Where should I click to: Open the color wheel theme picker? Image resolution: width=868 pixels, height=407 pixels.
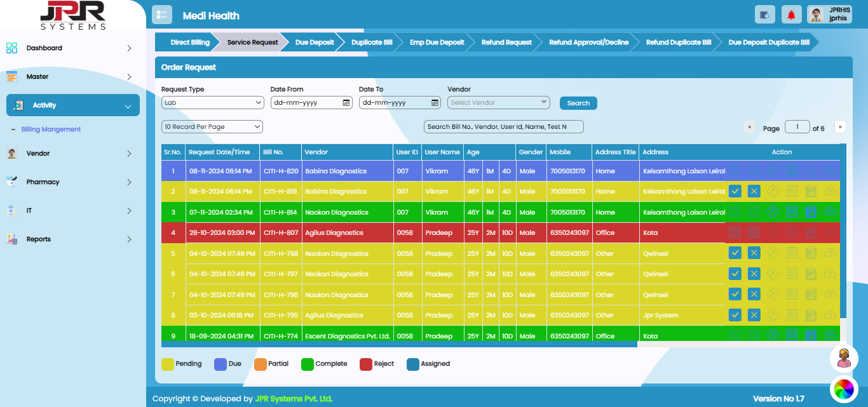pyautogui.click(x=844, y=389)
